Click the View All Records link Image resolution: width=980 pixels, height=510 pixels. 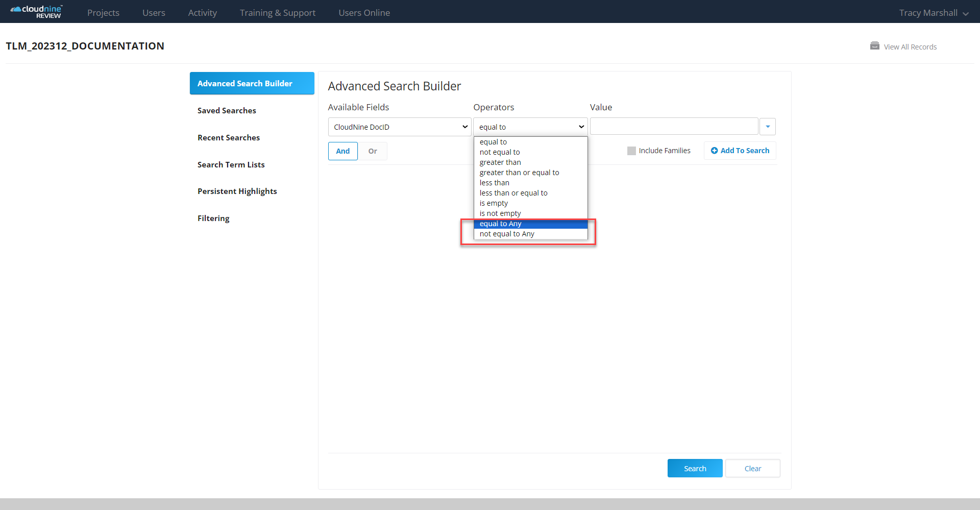click(x=910, y=47)
